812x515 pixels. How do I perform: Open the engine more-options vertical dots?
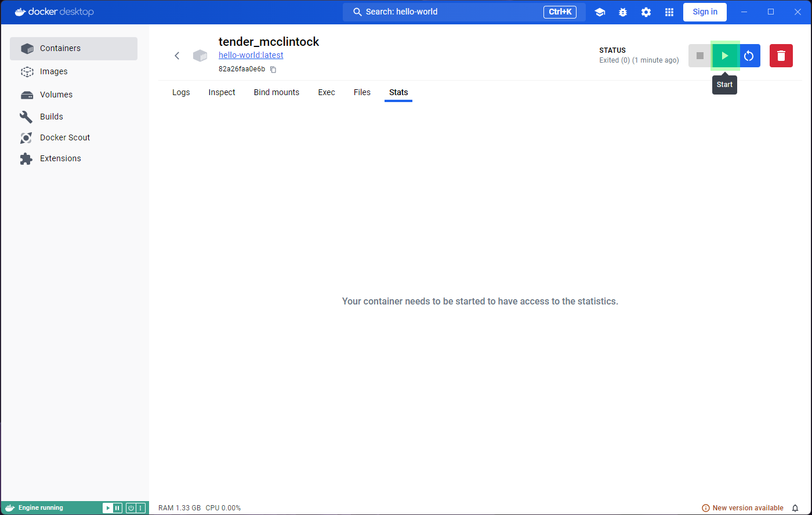click(140, 508)
